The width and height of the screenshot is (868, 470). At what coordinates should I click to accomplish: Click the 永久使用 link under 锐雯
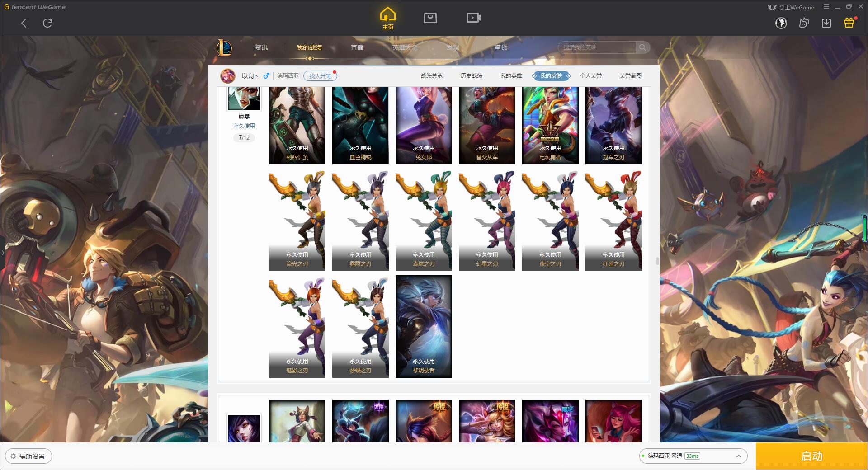pos(244,126)
